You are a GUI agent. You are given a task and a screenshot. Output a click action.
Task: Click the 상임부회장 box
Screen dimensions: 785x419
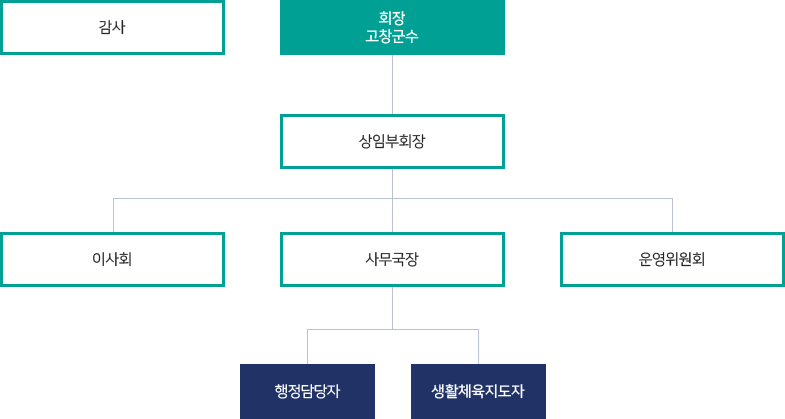pos(392,142)
